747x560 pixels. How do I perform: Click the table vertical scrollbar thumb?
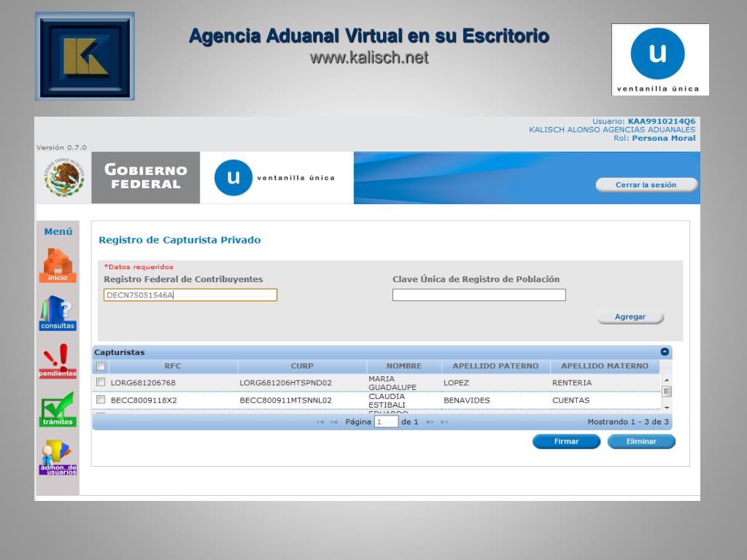(667, 392)
